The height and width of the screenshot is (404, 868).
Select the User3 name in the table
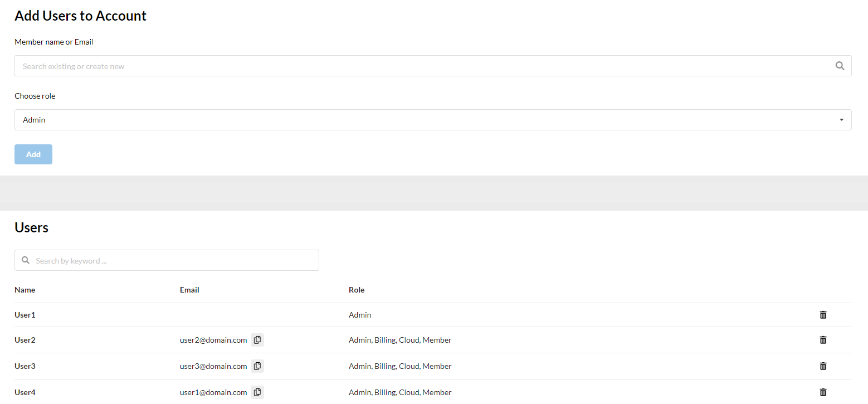(25, 366)
